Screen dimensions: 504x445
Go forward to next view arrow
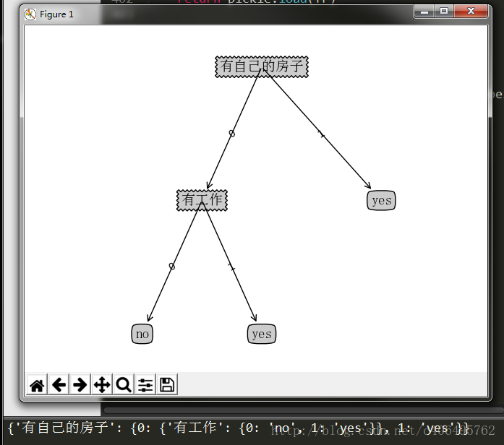coord(80,384)
